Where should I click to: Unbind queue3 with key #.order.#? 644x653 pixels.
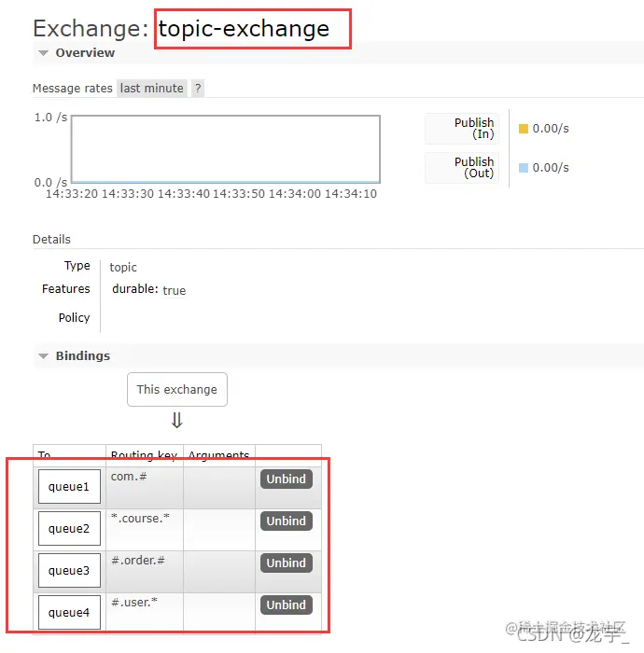coord(287,563)
